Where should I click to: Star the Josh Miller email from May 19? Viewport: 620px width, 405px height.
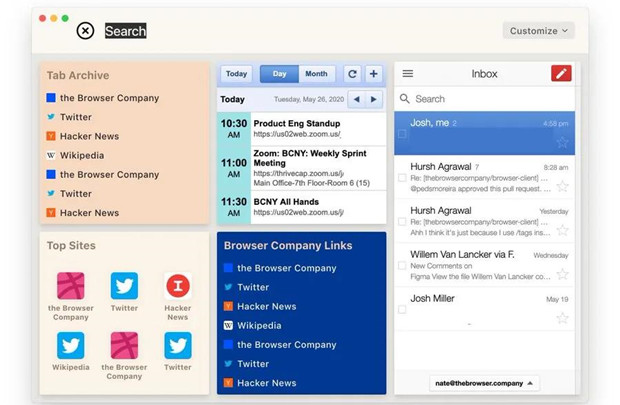(562, 318)
